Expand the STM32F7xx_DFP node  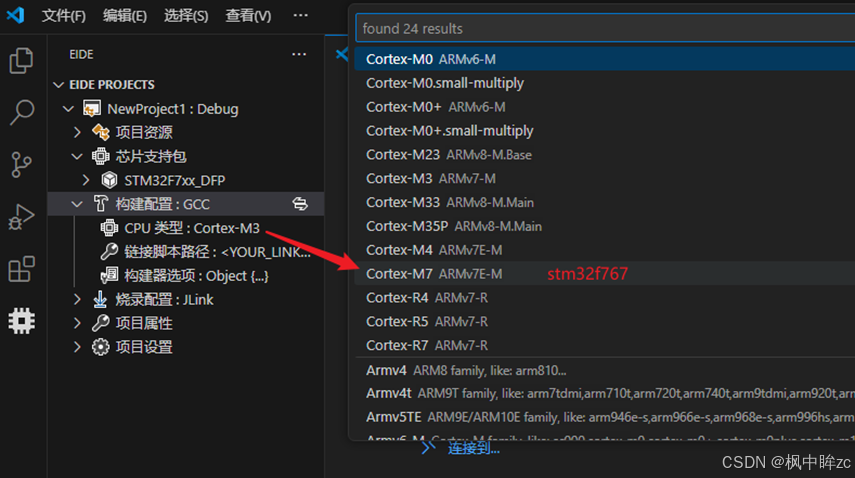pyautogui.click(x=86, y=180)
